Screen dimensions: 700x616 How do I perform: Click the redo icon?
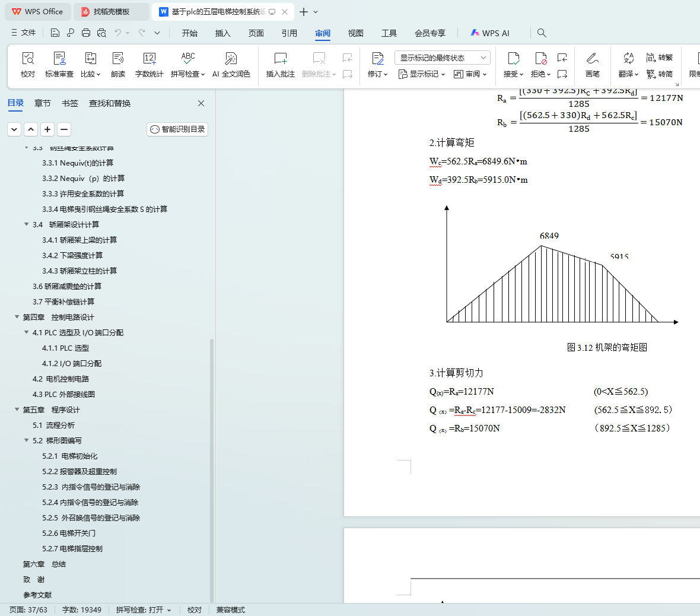click(x=142, y=33)
